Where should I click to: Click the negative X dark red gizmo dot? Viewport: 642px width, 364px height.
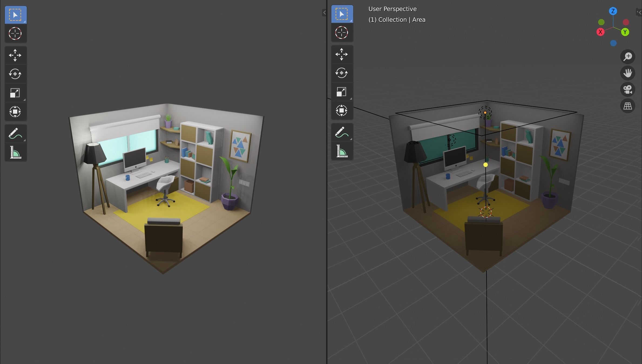tap(626, 22)
